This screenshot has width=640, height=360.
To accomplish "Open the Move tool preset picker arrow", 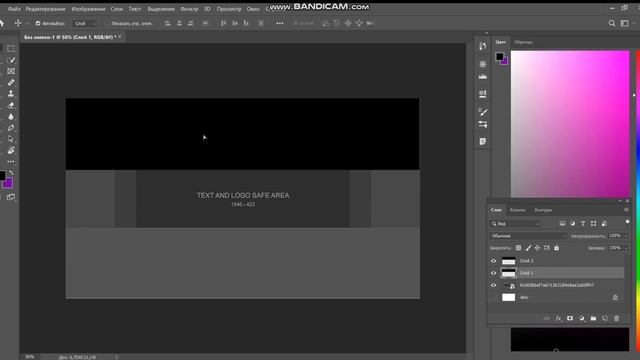I will pyautogui.click(x=27, y=24).
